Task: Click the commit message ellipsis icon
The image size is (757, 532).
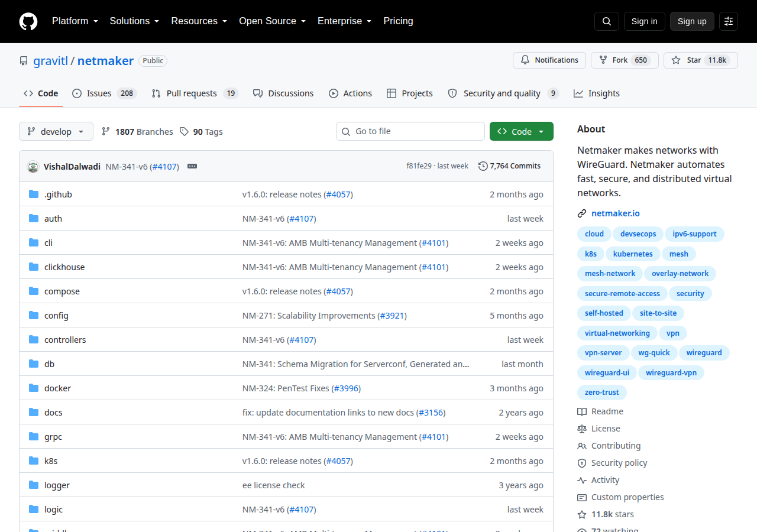Action: click(192, 166)
